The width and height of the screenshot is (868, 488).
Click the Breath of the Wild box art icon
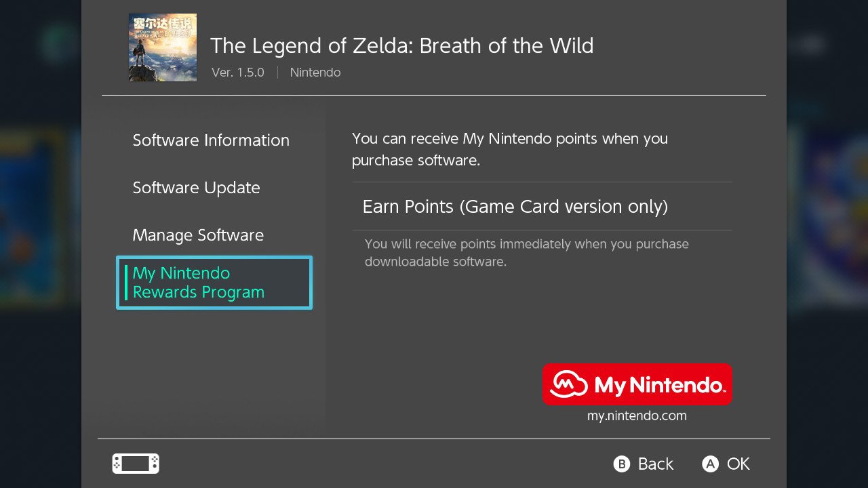(x=162, y=47)
